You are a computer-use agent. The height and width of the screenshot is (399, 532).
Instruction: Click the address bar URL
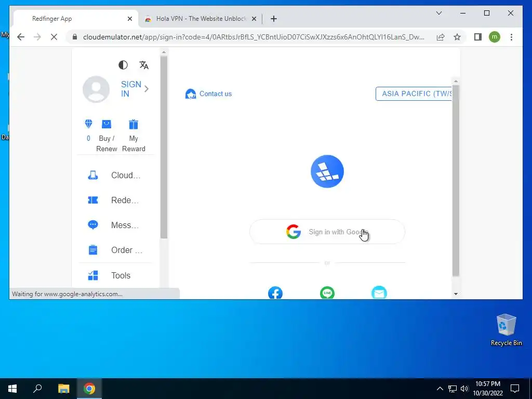tap(254, 37)
